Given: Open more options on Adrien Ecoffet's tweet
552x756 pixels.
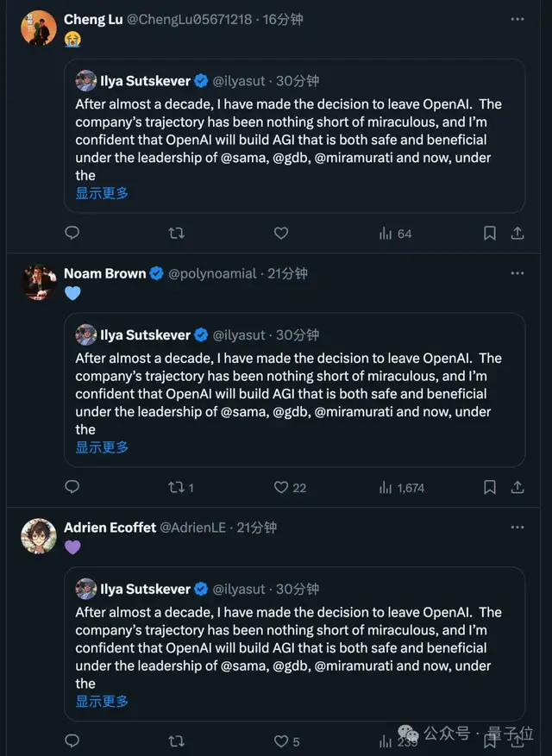Looking at the screenshot, I should [x=517, y=528].
